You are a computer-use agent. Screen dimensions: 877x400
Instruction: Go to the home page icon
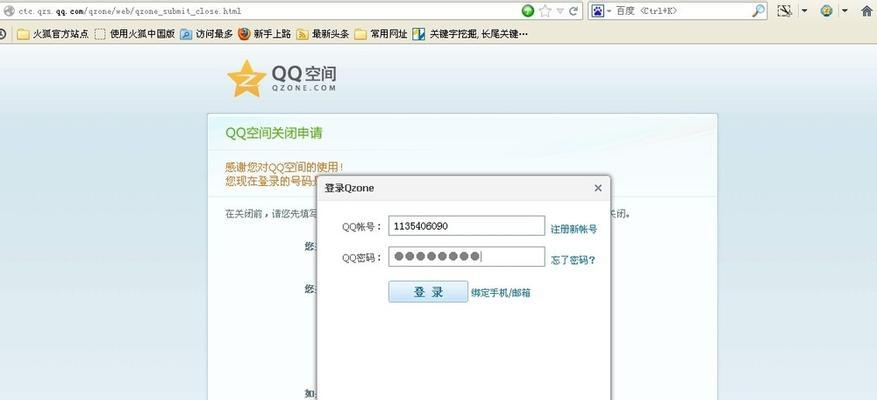pos(866,11)
